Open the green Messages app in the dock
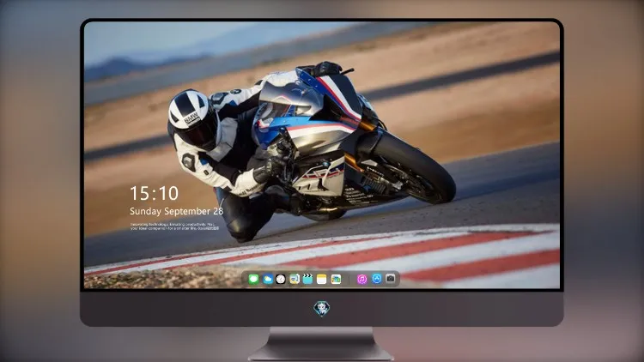 coord(253,279)
